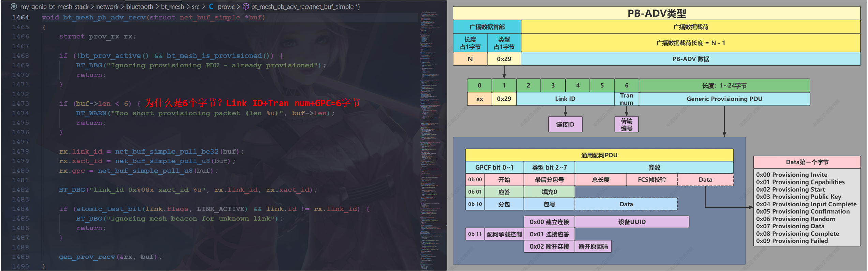This screenshot has height=271, width=868.
Task: Click the Generic Provisioning PDU box
Action: coord(724,99)
